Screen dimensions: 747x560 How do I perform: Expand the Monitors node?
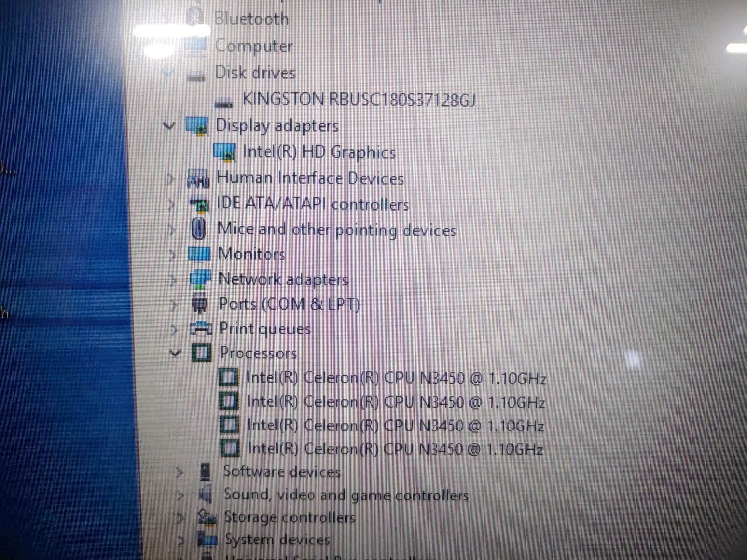click(173, 255)
